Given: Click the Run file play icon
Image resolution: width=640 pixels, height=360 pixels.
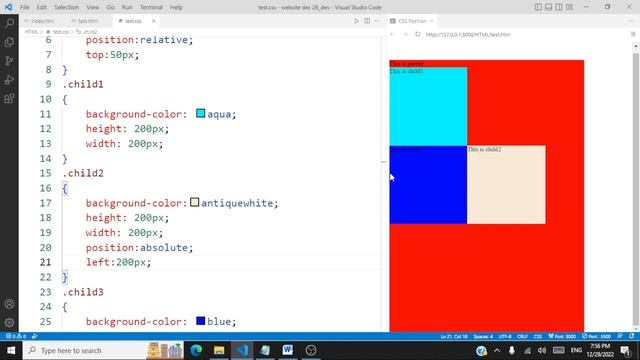Looking at the screenshot, I should coord(356,21).
